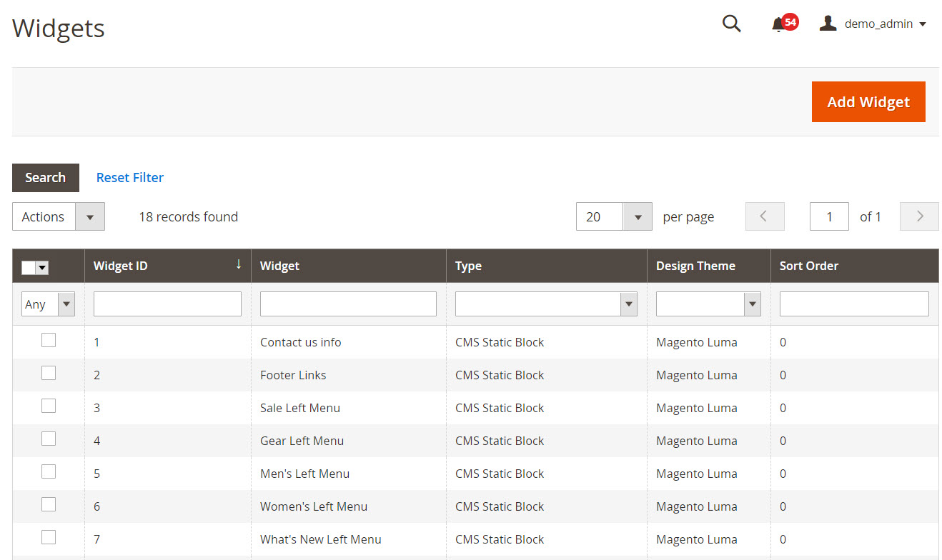Screen dimensions: 942x560
Task: Open the Footer Links widget
Action: [x=293, y=375]
